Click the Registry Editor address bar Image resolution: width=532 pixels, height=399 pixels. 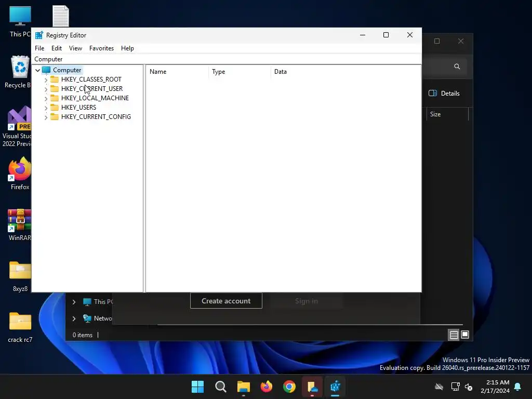[227, 59]
